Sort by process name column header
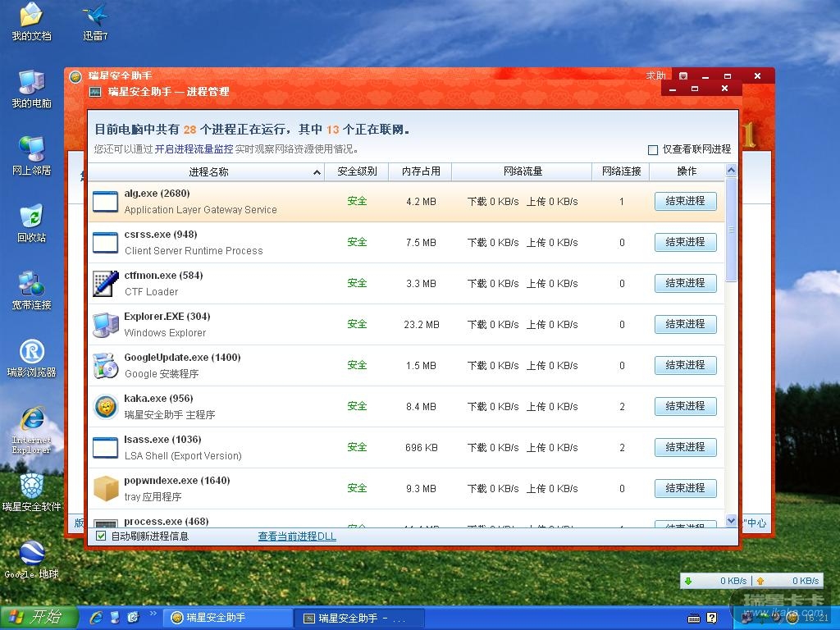 coord(208,171)
